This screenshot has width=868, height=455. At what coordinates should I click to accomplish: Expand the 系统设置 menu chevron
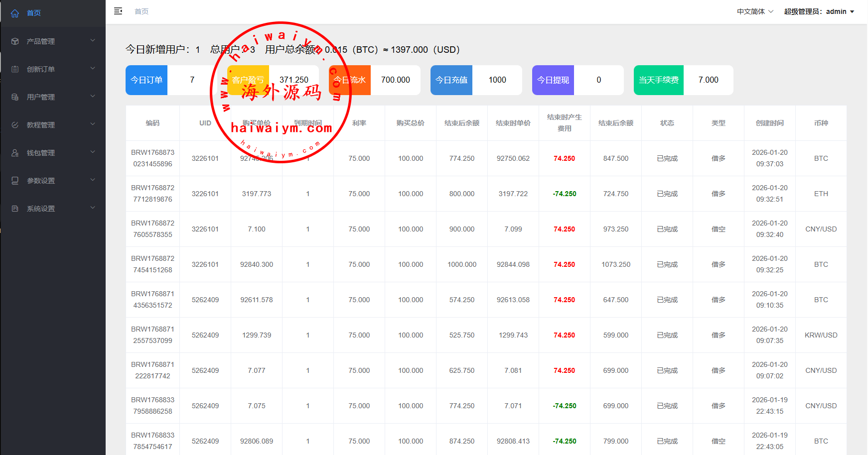click(x=93, y=208)
